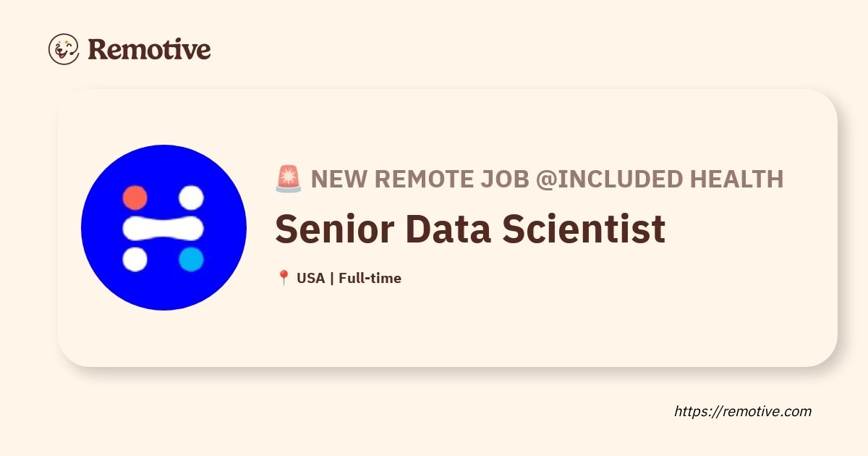Click the white dot beside the light blue dot
Viewport: 868px width, 456px height.
tap(135, 259)
